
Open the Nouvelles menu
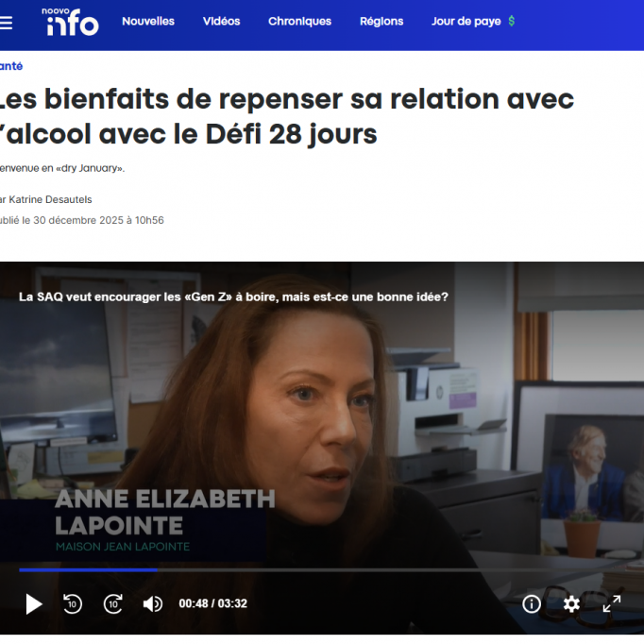pos(148,22)
